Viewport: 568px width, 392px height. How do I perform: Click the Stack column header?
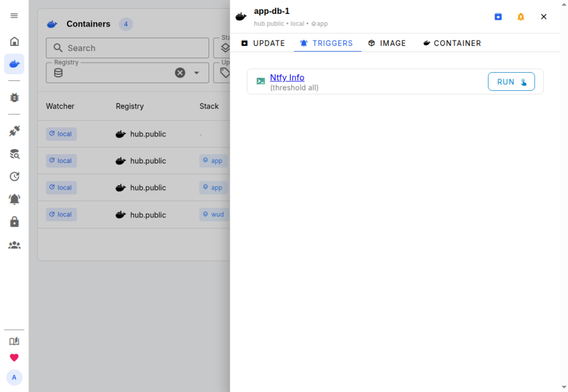(209, 106)
